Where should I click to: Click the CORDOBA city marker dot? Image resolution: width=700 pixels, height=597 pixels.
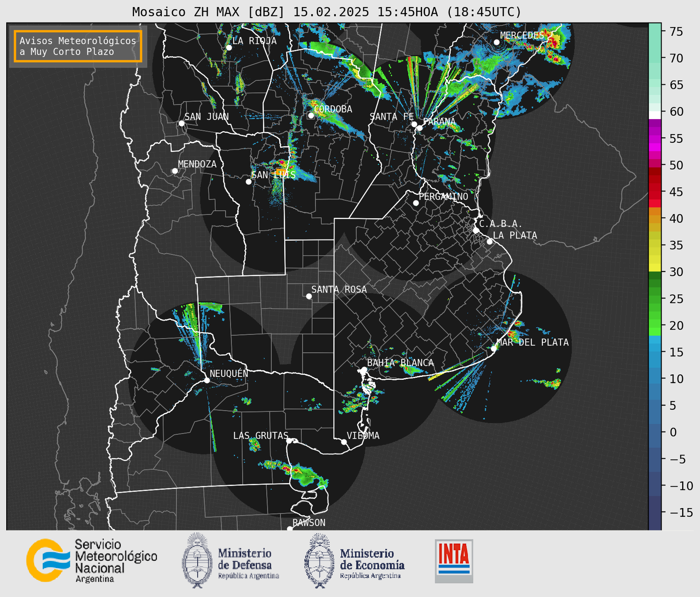311,115
